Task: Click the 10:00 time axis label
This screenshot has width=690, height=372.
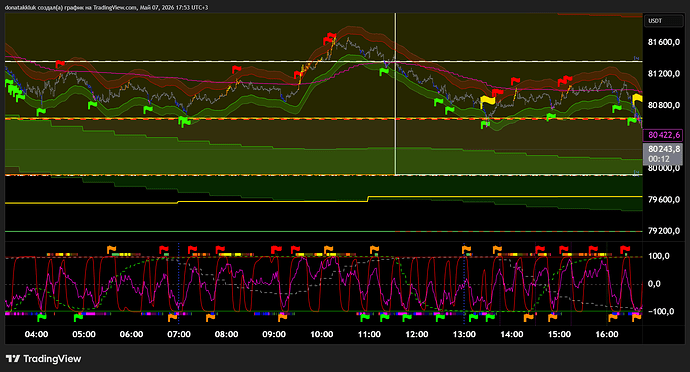Action: pos(322,334)
